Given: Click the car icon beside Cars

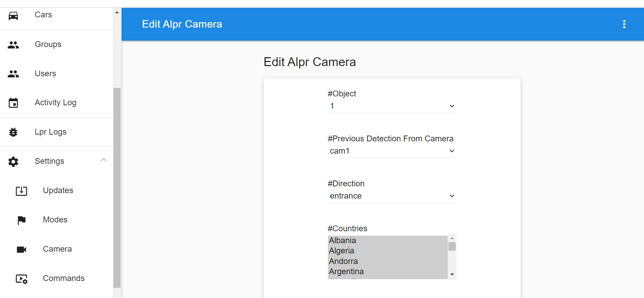Looking at the screenshot, I should point(13,15).
